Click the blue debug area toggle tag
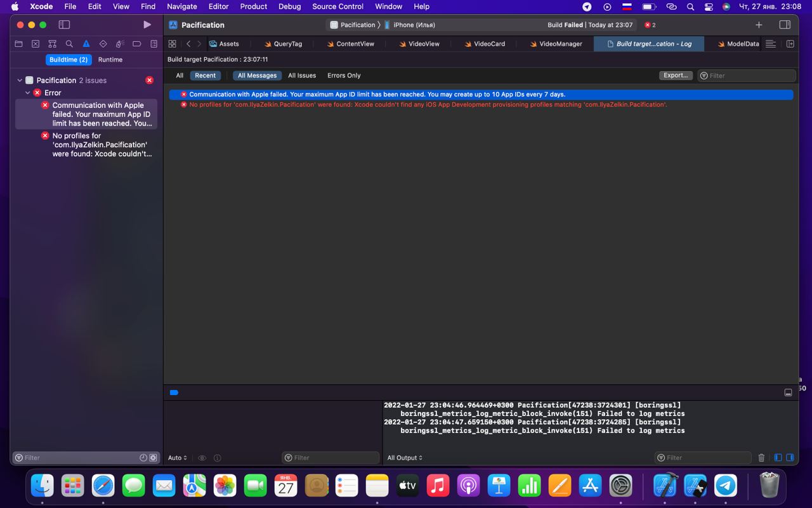This screenshot has width=812, height=508. tap(174, 392)
